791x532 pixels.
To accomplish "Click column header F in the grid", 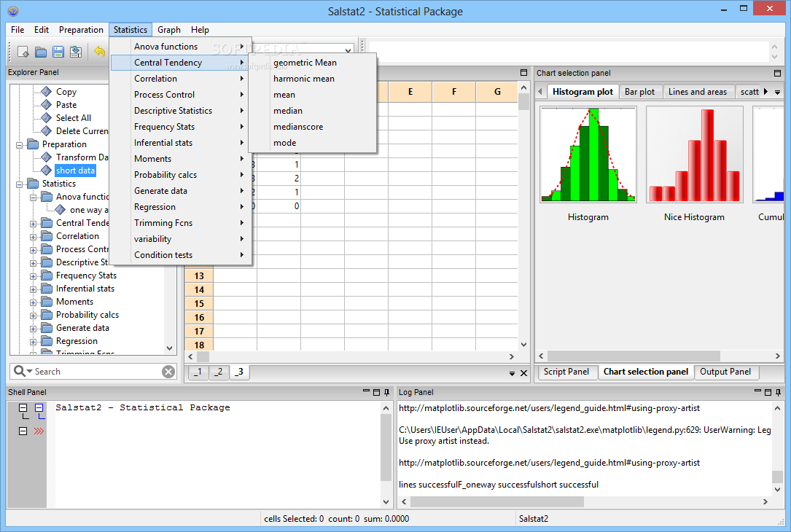I will pyautogui.click(x=454, y=92).
